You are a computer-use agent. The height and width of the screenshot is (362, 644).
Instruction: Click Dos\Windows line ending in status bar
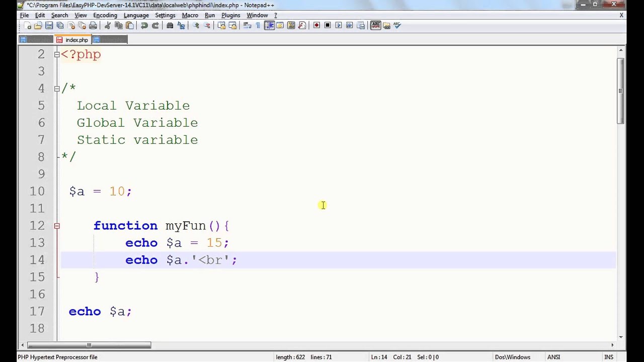pyautogui.click(x=512, y=357)
